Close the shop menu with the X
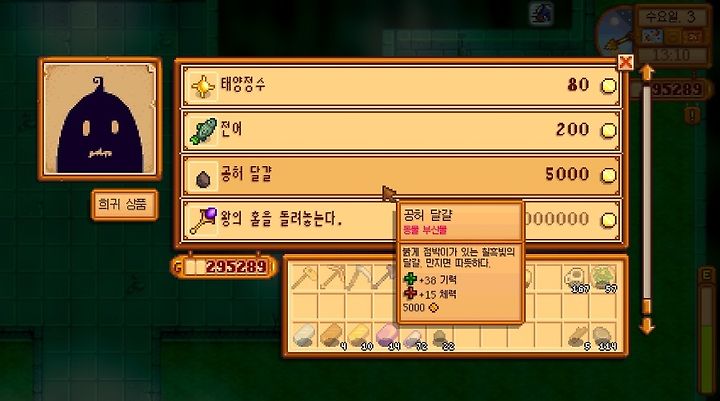Image resolution: width=720 pixels, height=401 pixels. pyautogui.click(x=625, y=62)
